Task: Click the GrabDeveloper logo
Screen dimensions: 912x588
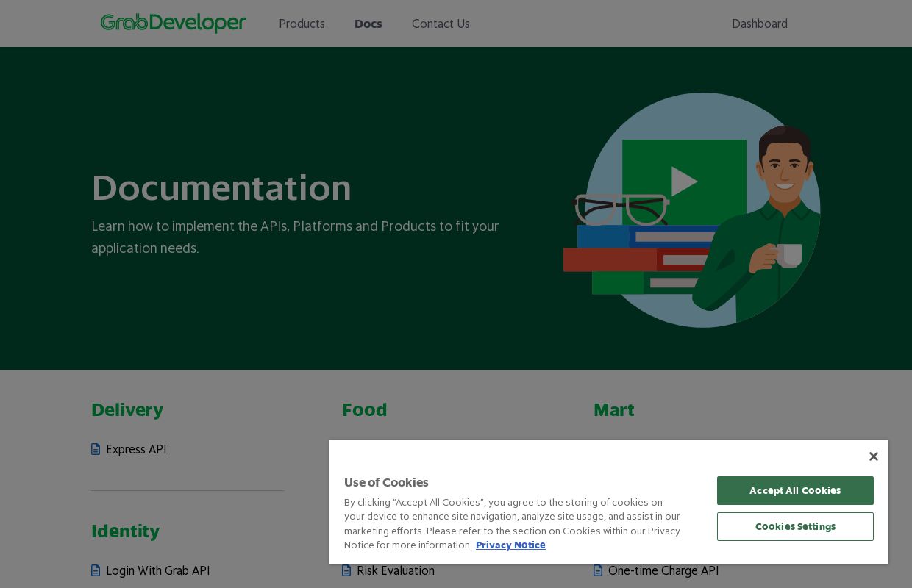Action: click(x=174, y=23)
